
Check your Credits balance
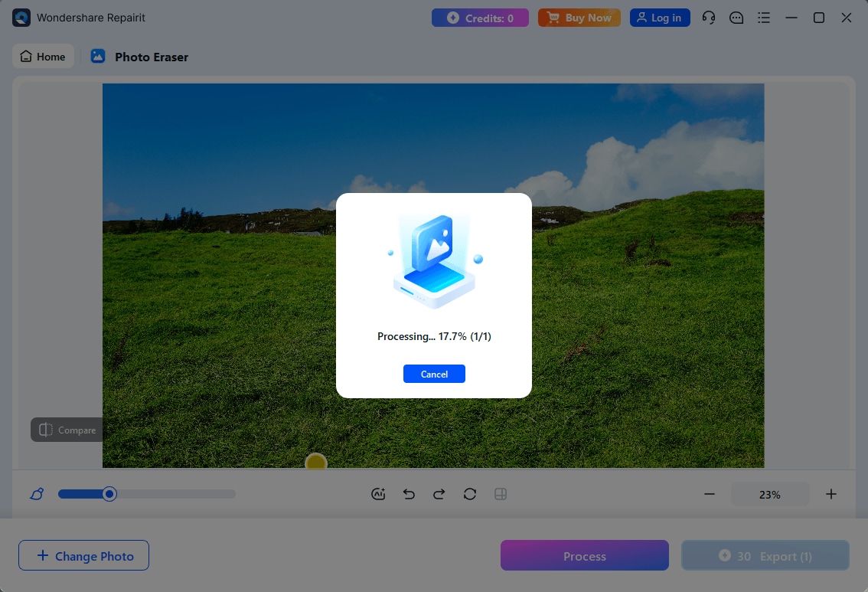[x=480, y=17]
